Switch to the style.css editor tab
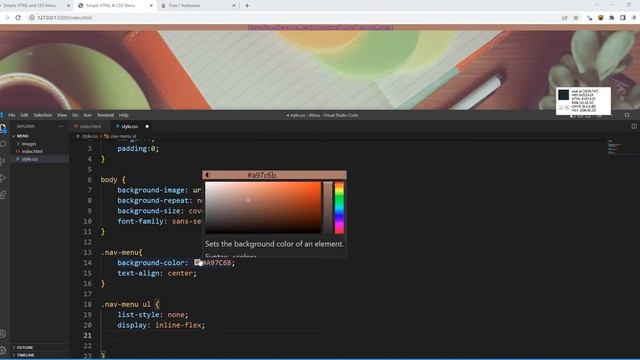Screen dimensions: 640x360 pos(130,127)
